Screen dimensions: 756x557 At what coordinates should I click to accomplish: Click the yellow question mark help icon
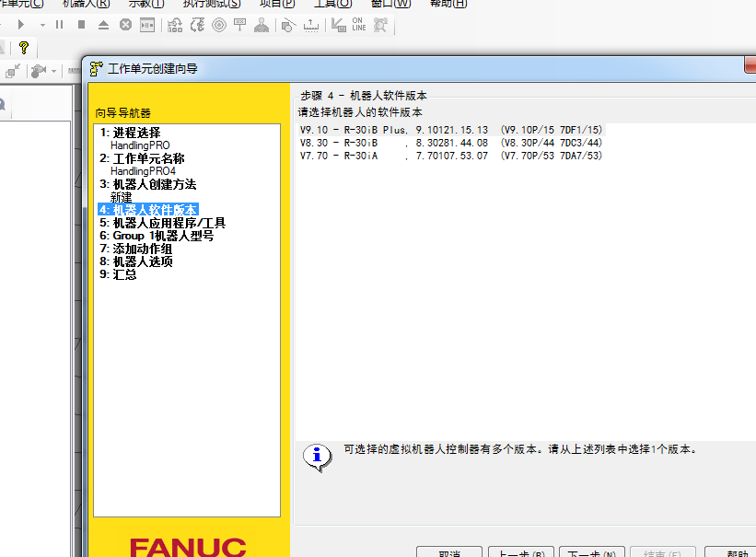(24, 47)
